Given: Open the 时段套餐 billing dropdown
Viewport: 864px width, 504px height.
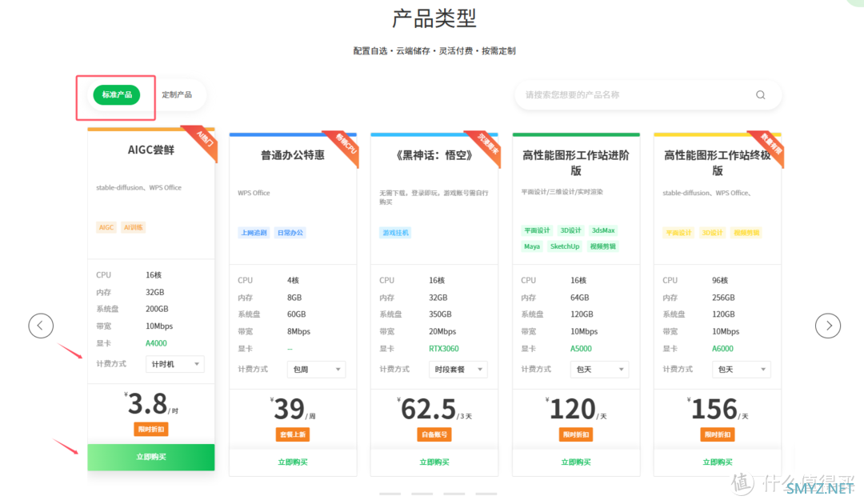Looking at the screenshot, I should (x=458, y=370).
